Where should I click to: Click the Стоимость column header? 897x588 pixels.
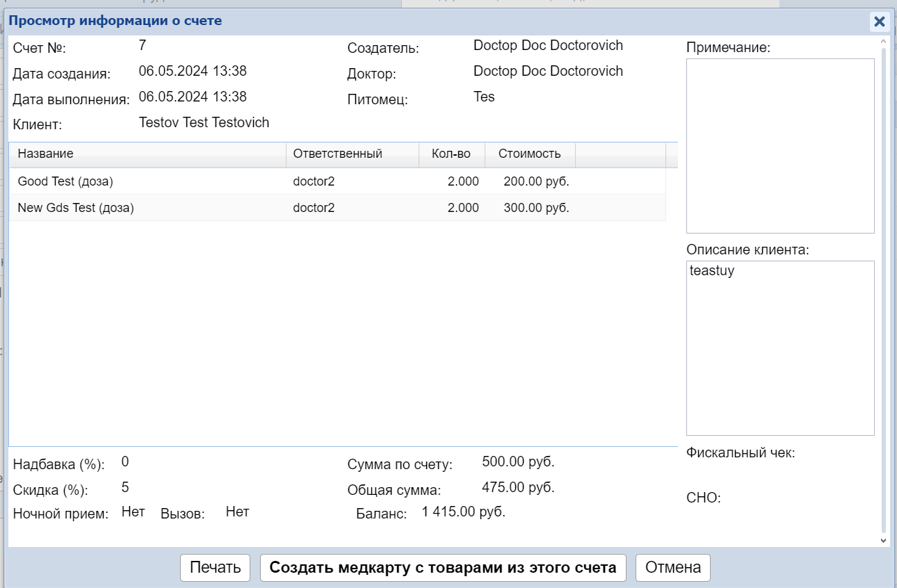click(x=529, y=154)
